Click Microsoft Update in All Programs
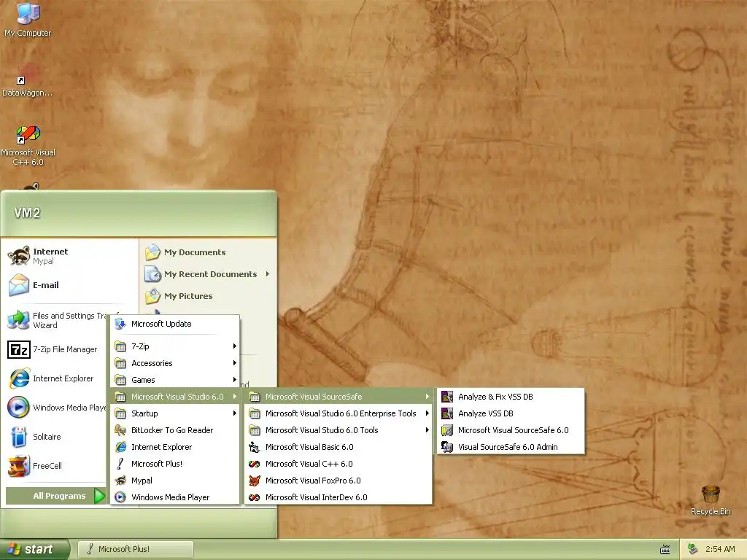The height and width of the screenshot is (560, 747). 175,324
